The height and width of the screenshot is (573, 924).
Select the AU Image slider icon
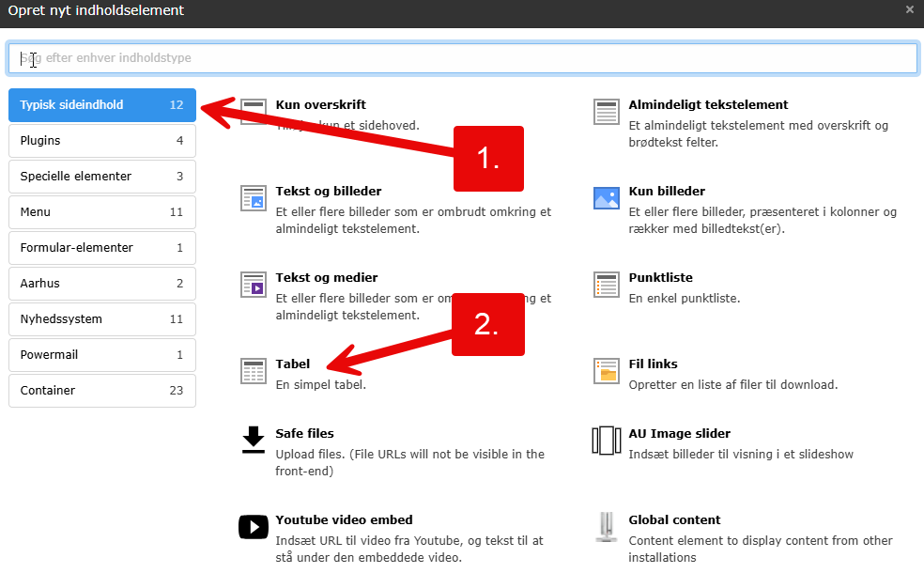click(607, 440)
